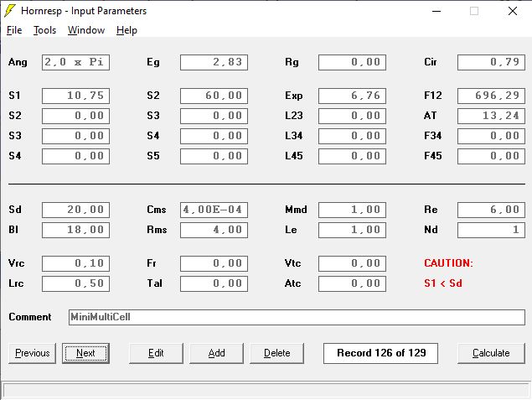Screen dimensions: 532x400
Task: Click the S1 field with 10,75
Action: pos(75,96)
